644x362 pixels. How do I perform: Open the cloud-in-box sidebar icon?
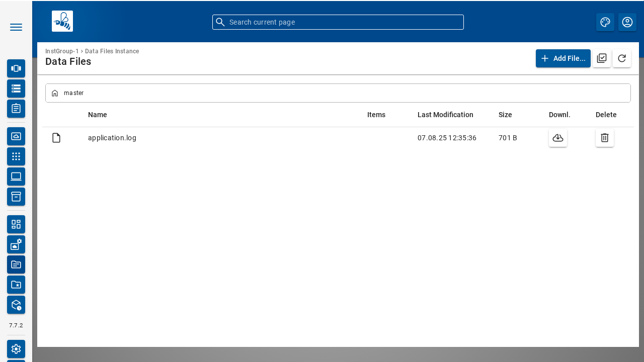click(x=16, y=136)
